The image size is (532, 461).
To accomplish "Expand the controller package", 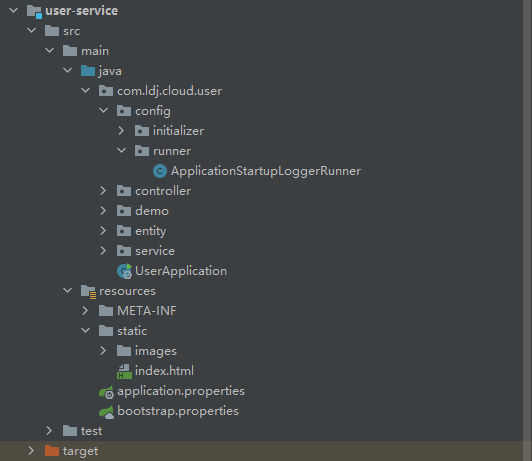I will [103, 191].
